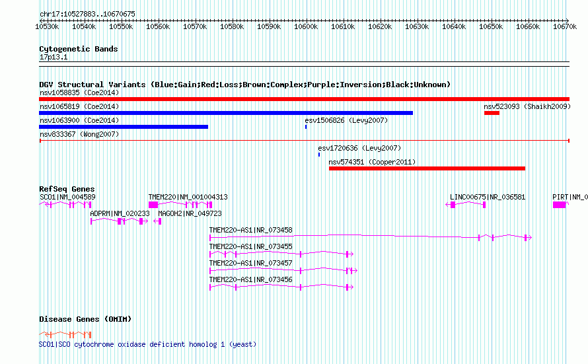Image resolution: width=588 pixels, height=364 pixels.
Task: Select the nsv574351 (Cooper2011) red bar
Action: pyautogui.click(x=427, y=168)
